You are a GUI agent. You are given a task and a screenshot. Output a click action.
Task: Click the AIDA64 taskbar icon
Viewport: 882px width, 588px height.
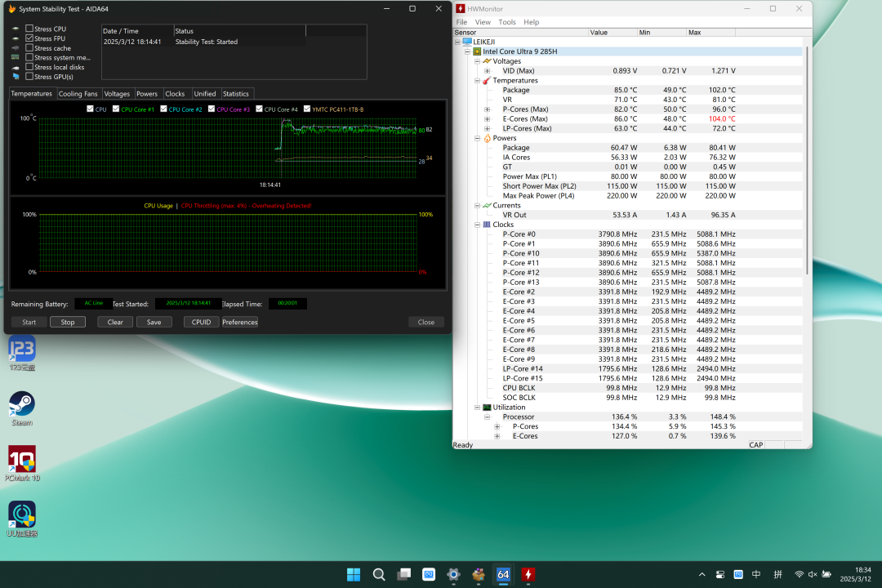point(503,575)
